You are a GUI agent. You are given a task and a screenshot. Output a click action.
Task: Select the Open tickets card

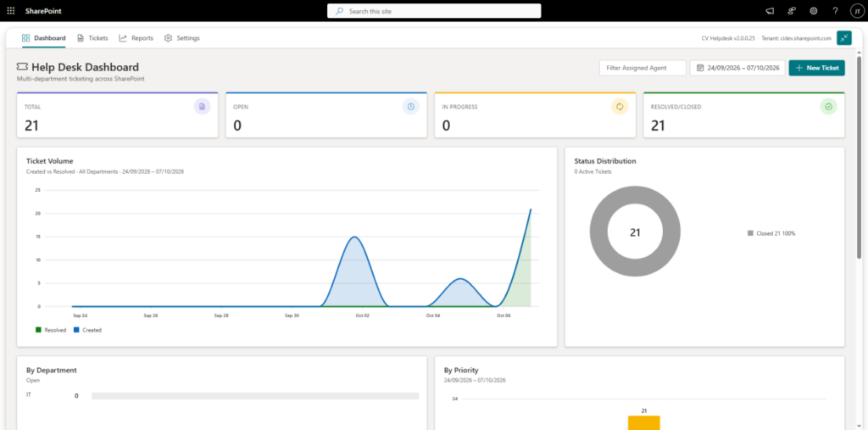point(326,114)
